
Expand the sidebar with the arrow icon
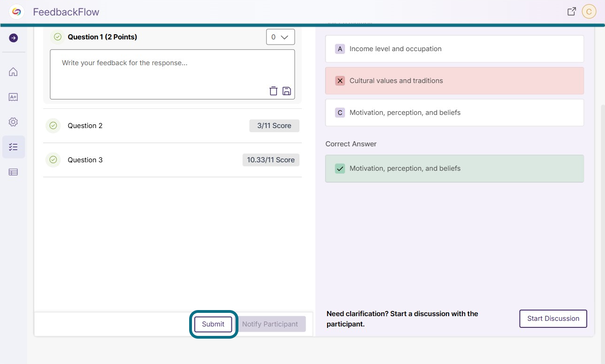(x=13, y=38)
